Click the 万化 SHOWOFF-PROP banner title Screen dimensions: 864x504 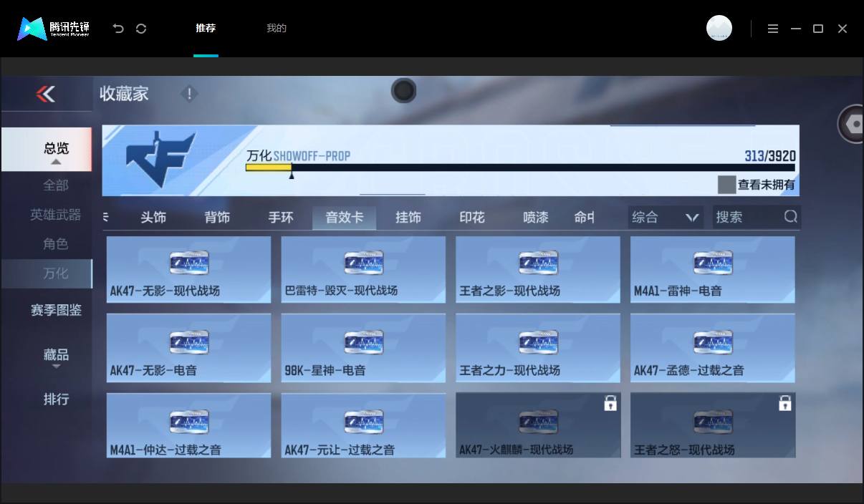click(x=298, y=155)
